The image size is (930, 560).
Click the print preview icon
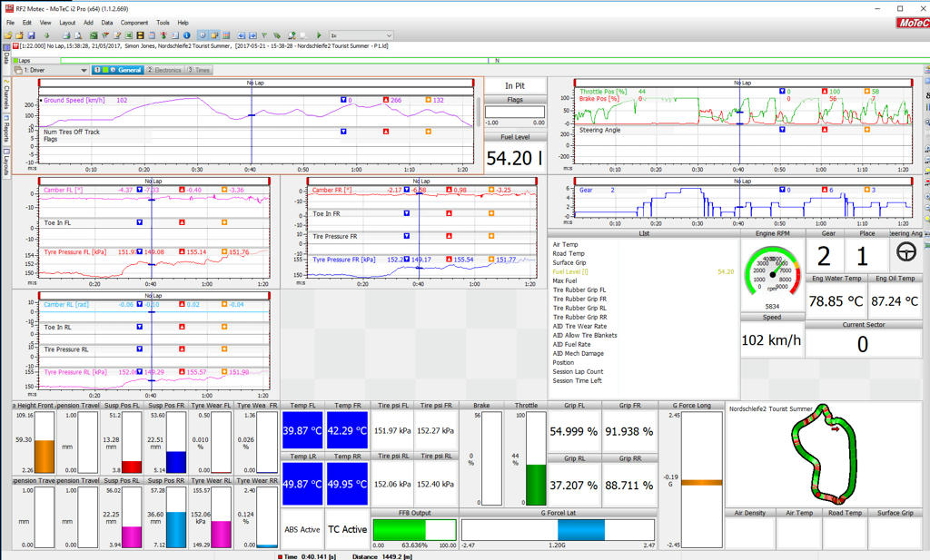click(78, 35)
